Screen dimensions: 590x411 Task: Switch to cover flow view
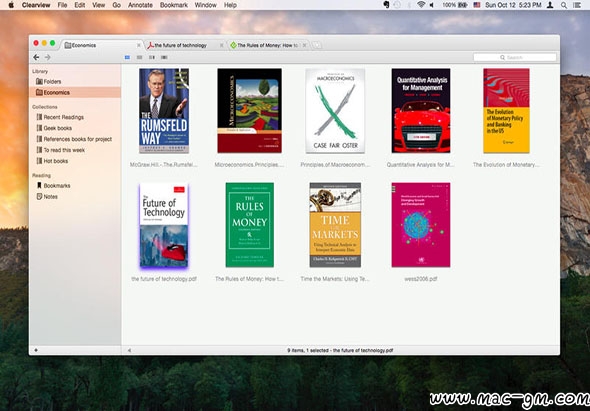coord(164,57)
